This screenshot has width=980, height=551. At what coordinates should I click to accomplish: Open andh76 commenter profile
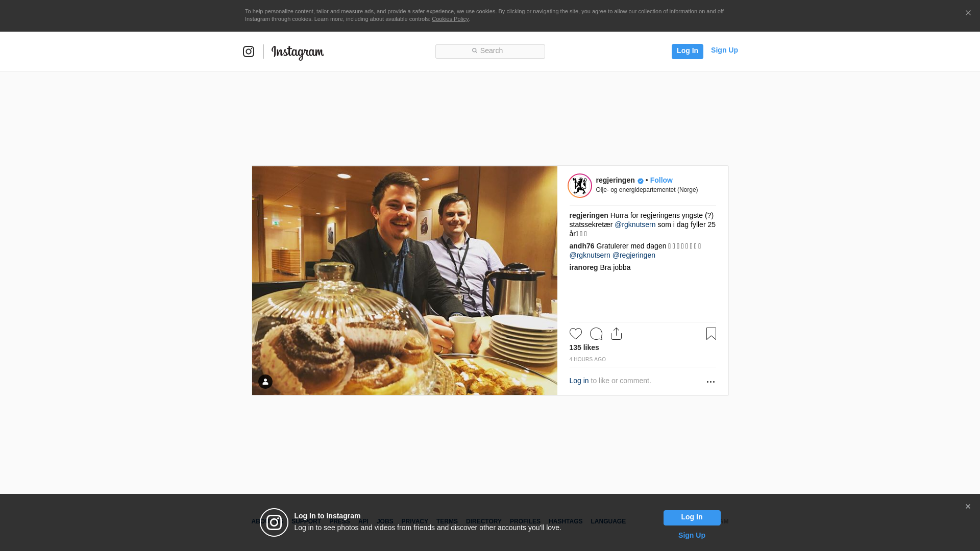point(581,246)
